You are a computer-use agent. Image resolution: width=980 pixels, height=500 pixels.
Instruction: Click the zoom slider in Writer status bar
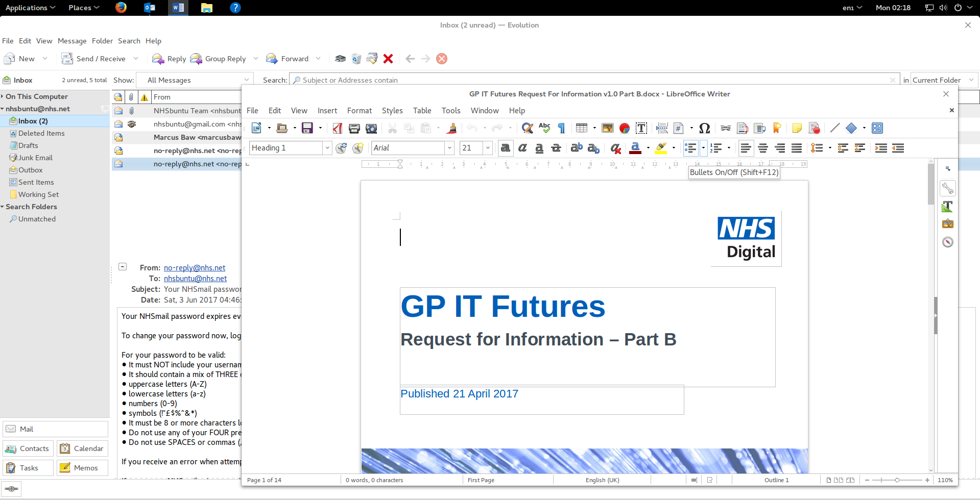click(x=897, y=480)
